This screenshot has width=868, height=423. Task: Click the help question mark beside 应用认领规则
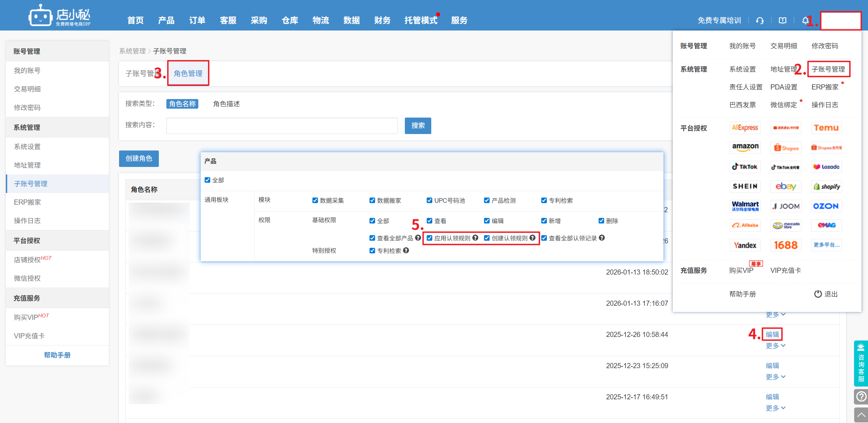tap(475, 238)
